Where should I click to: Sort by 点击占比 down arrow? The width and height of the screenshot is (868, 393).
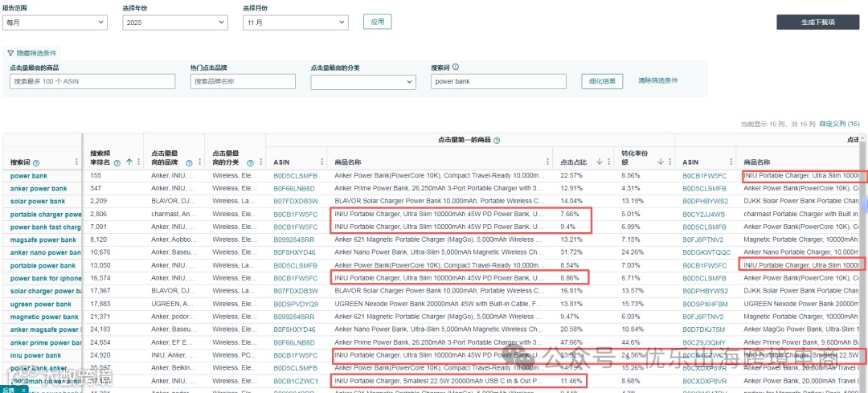point(599,162)
